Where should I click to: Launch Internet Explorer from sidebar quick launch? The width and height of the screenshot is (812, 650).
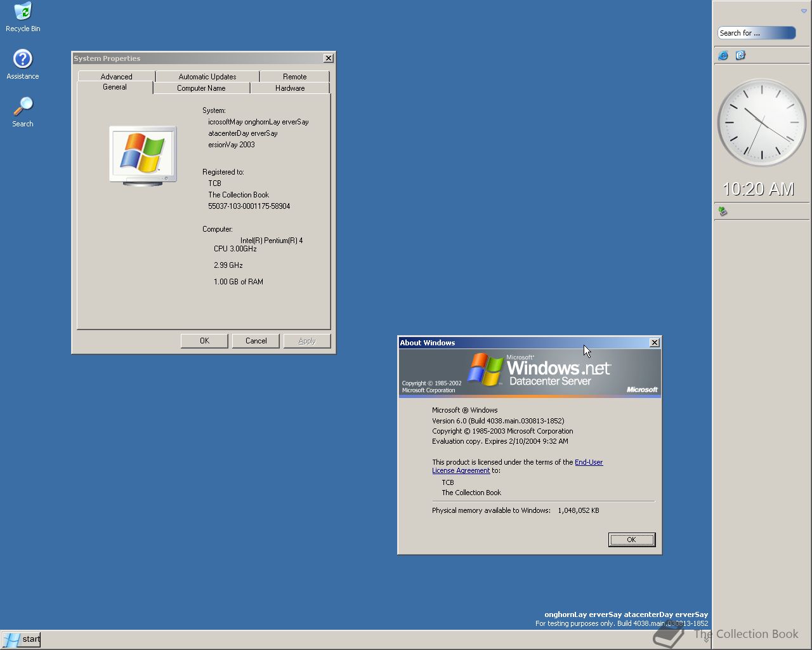click(x=723, y=56)
